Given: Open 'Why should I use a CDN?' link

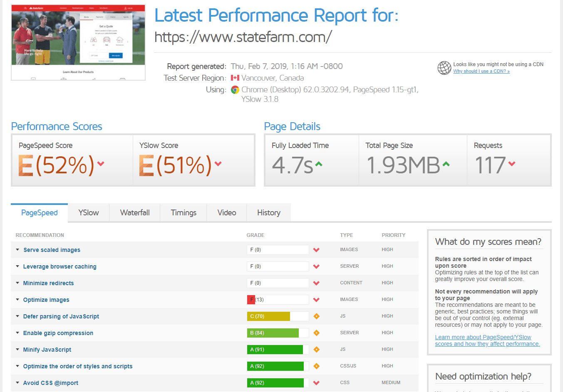Looking at the screenshot, I should click(x=481, y=71).
